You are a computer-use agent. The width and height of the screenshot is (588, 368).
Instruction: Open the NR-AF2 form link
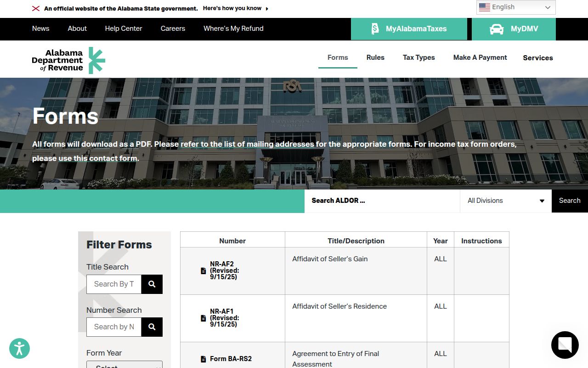pos(225,271)
